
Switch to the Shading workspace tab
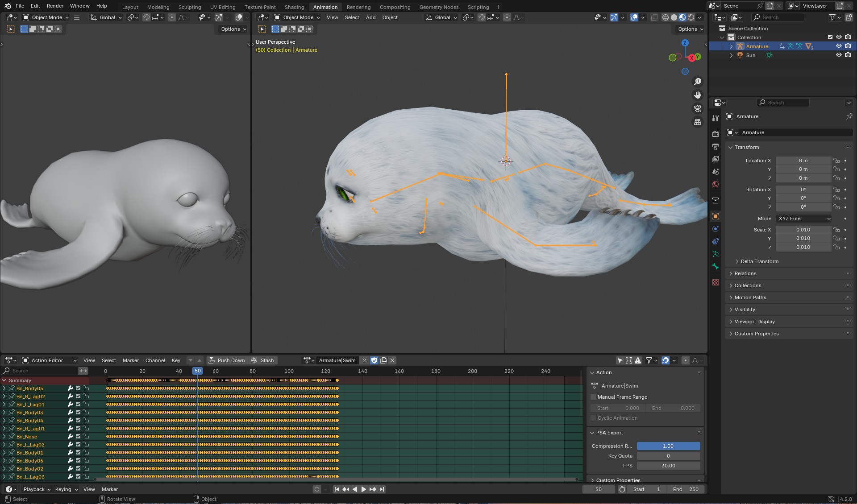tap(294, 7)
